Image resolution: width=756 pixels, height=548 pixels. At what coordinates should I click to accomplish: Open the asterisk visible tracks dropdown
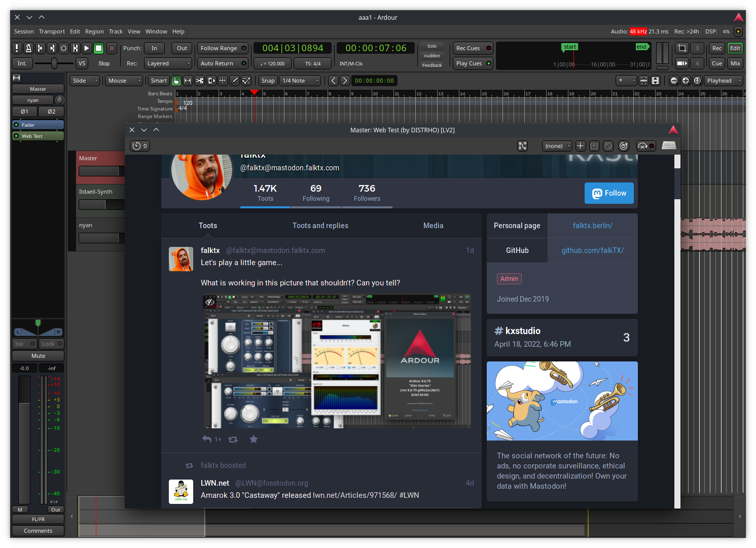click(626, 81)
